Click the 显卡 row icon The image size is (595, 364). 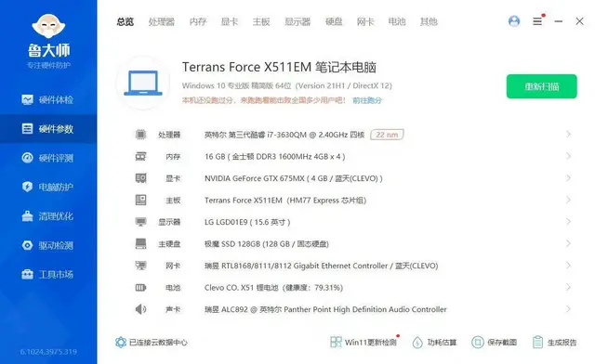pyautogui.click(x=140, y=178)
